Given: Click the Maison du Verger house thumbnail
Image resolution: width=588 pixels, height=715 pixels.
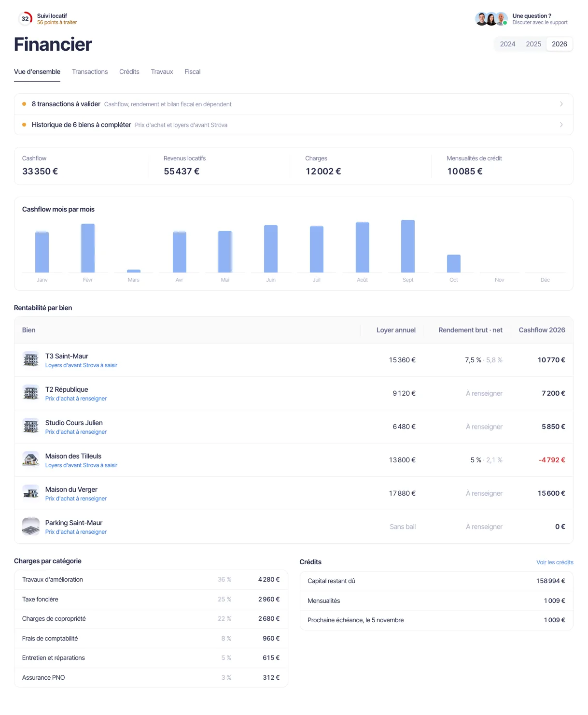Looking at the screenshot, I should pyautogui.click(x=31, y=493).
